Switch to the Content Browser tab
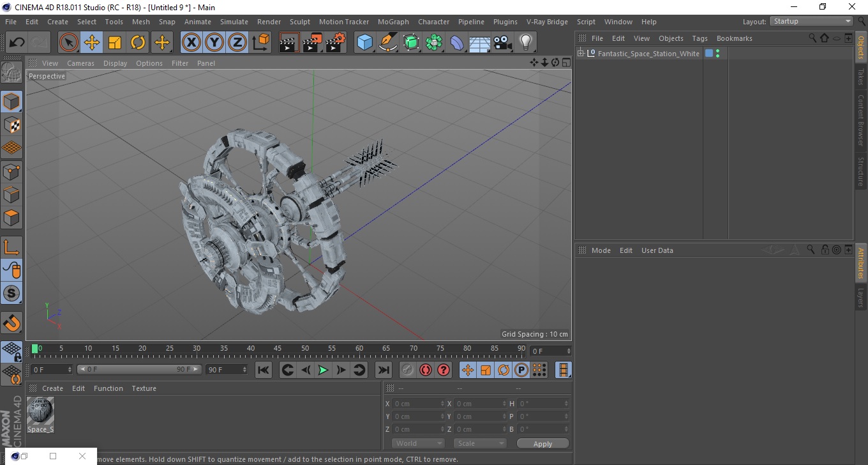The image size is (868, 465). [x=861, y=121]
